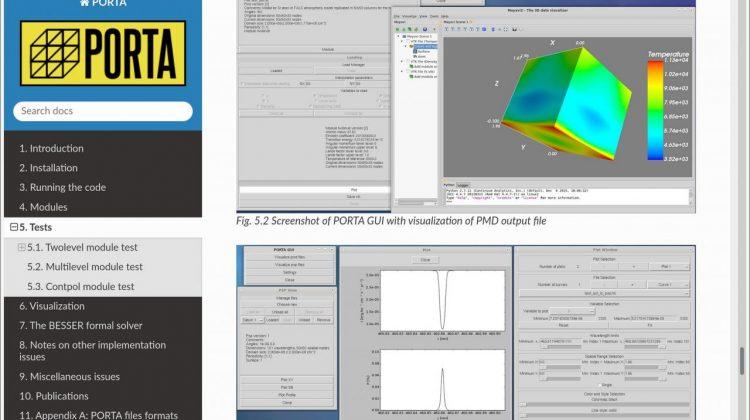The height and width of the screenshot is (420, 750).
Task: Open 11. Appendix A: PORTA files formats
Action: coord(99,415)
